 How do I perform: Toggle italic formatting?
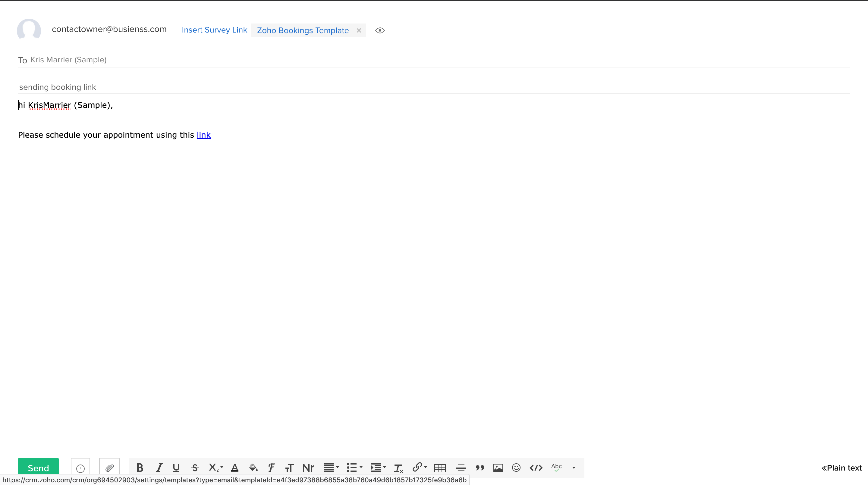tap(159, 468)
